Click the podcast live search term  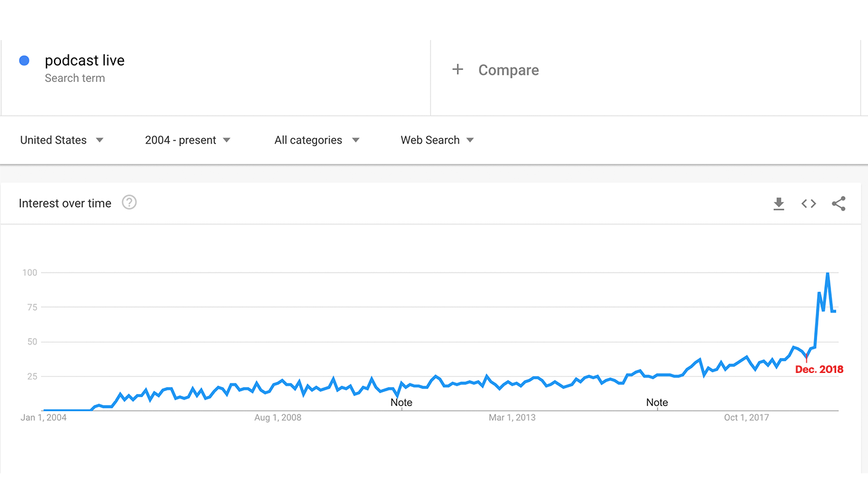coord(85,61)
